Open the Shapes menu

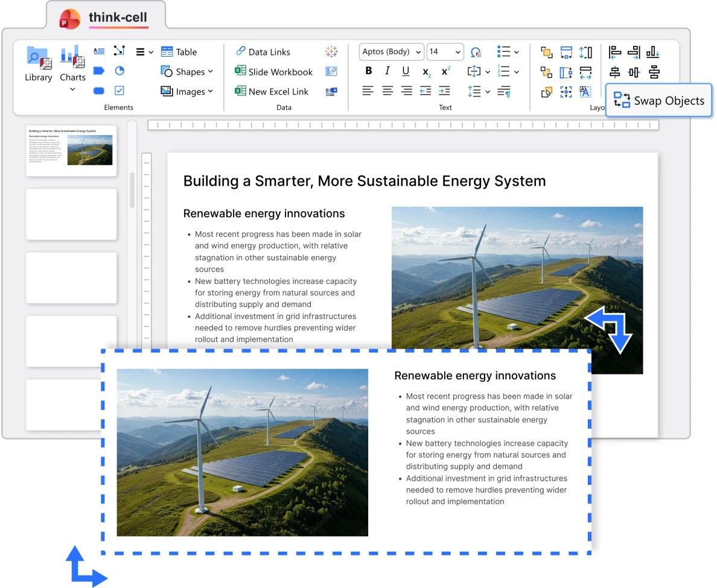click(x=187, y=72)
